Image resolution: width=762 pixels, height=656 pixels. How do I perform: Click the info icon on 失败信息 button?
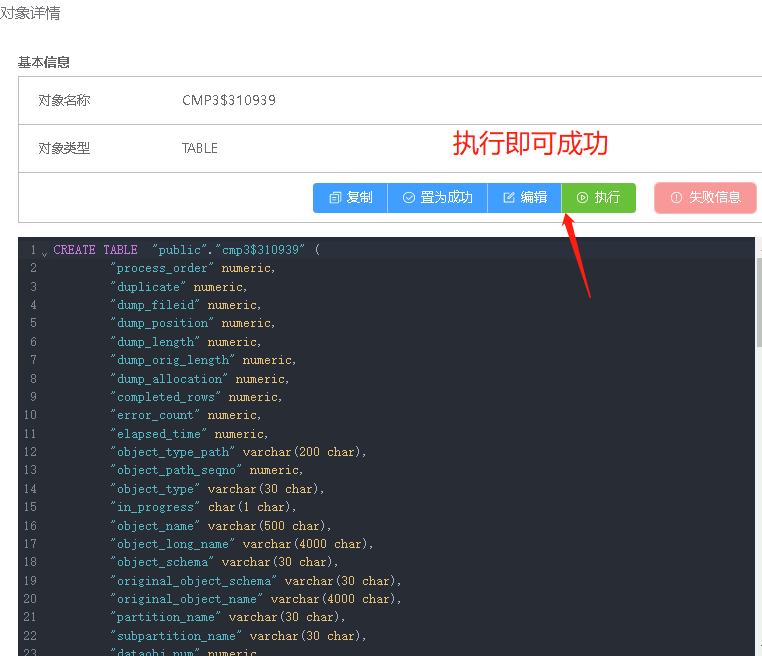pos(676,198)
